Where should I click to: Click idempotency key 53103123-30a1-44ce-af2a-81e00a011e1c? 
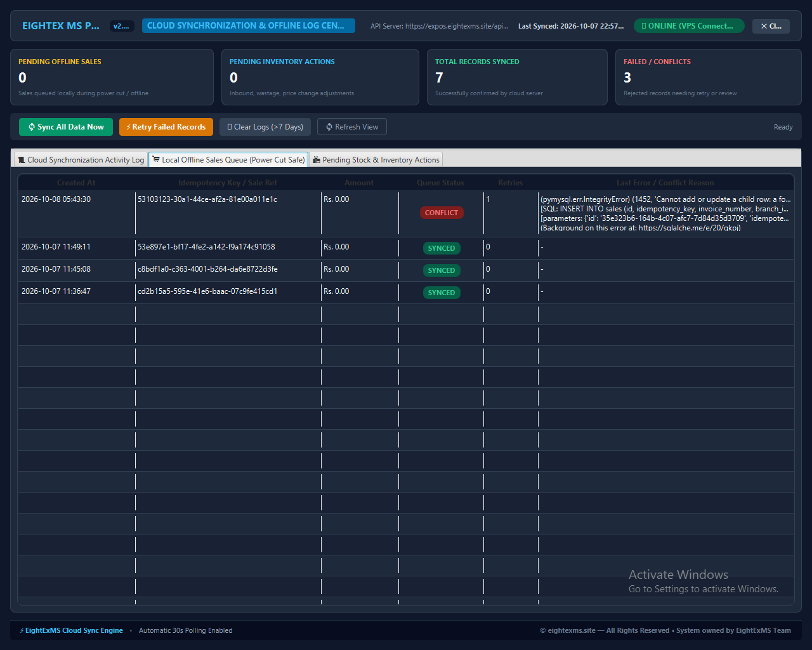(207, 199)
